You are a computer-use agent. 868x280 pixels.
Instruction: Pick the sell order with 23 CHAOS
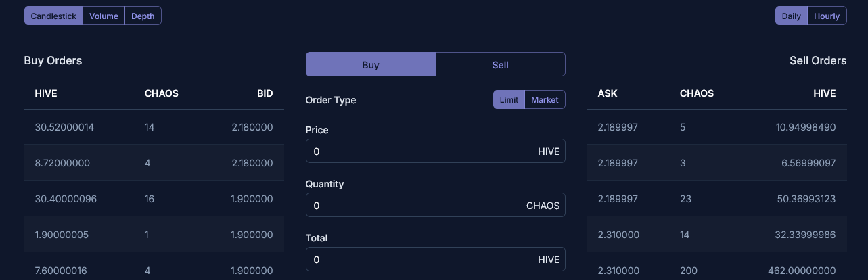click(x=716, y=199)
